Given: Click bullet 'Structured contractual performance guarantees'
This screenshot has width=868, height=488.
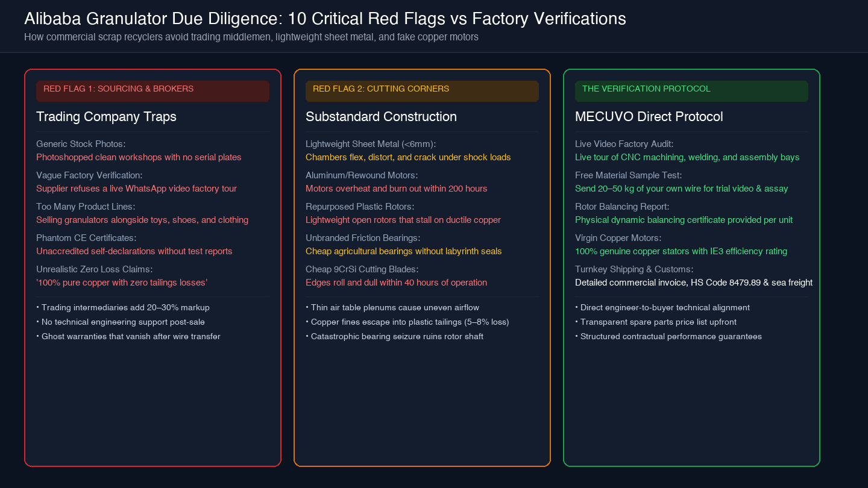Looking at the screenshot, I should 668,336.
